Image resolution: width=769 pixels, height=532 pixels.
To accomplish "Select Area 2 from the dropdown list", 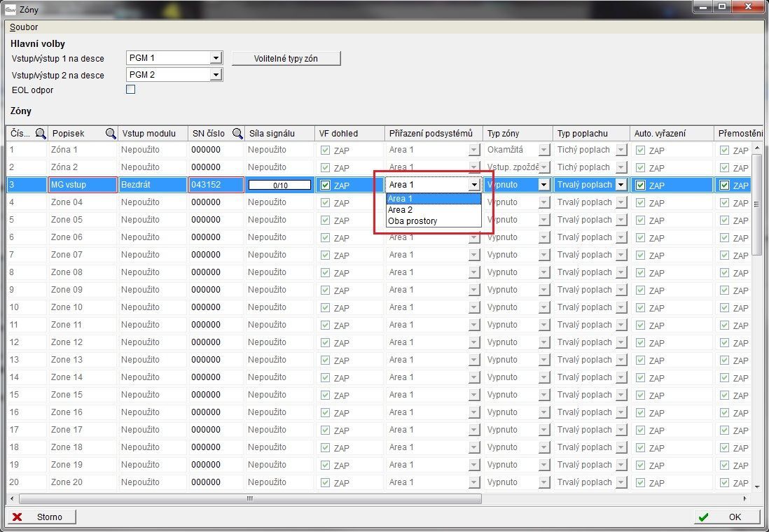I will coord(401,210).
